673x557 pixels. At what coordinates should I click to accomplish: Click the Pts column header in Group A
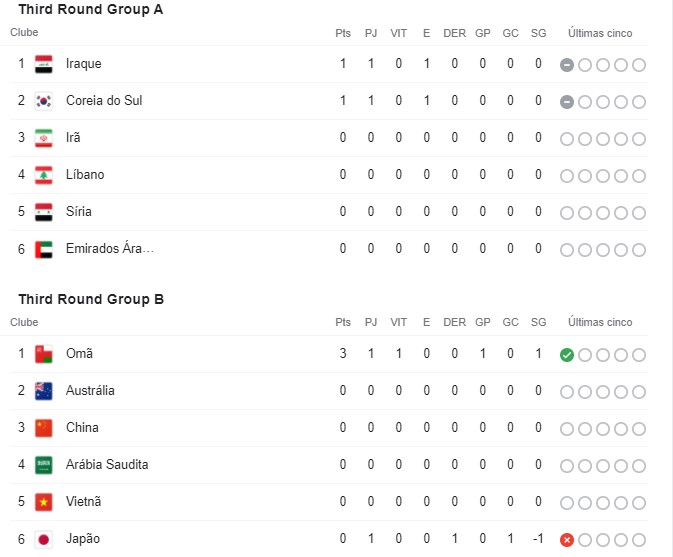pyautogui.click(x=343, y=33)
